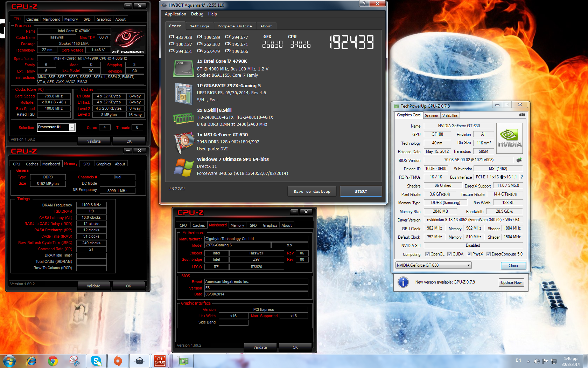Click the EN language indicator in the tray
The width and height of the screenshot is (588, 368).
[x=518, y=360]
